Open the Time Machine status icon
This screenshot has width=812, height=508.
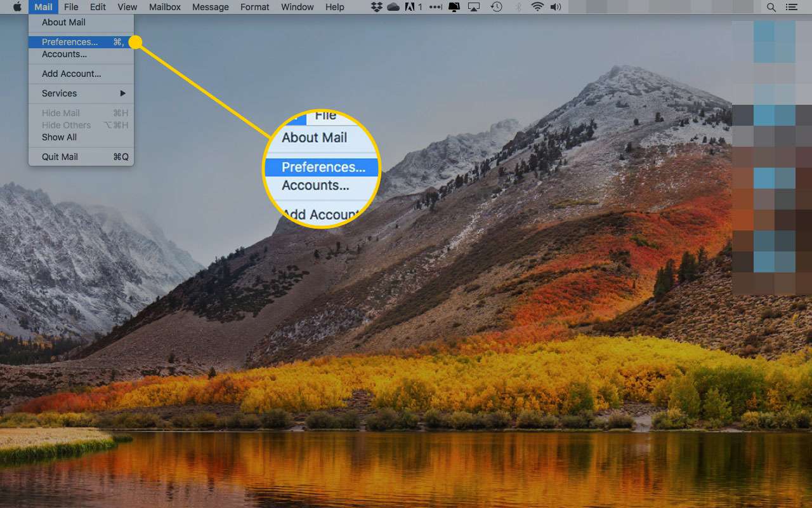click(x=496, y=7)
